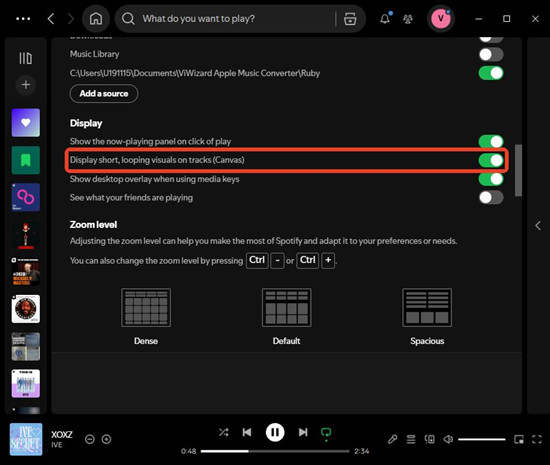Open the pink V profile avatar menu
The height and width of the screenshot is (465, 550).
441,19
